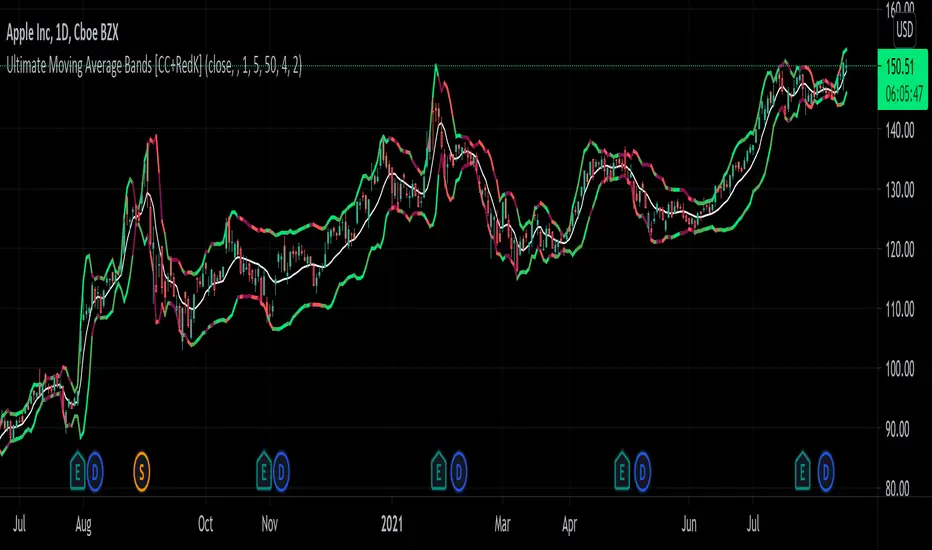Click the Aug label on time axis
Screen dimensions: 932x550
pyautogui.click(x=83, y=524)
